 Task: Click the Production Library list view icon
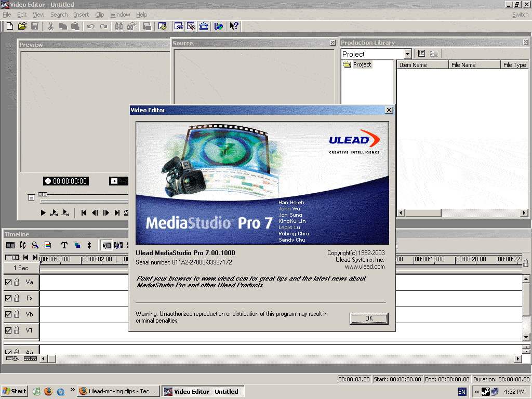coord(421,54)
